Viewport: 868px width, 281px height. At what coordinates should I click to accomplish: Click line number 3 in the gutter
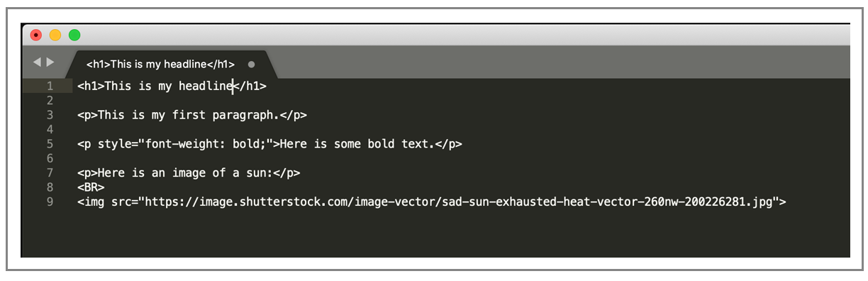[50, 115]
